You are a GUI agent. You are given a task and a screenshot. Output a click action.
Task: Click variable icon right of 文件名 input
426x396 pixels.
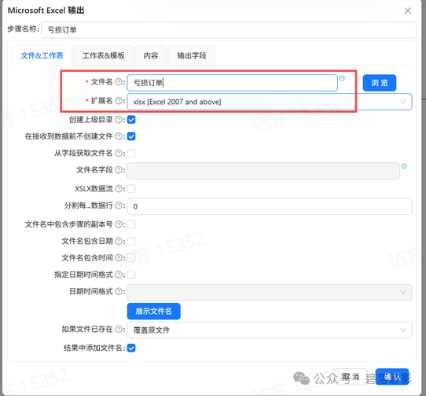(x=342, y=78)
